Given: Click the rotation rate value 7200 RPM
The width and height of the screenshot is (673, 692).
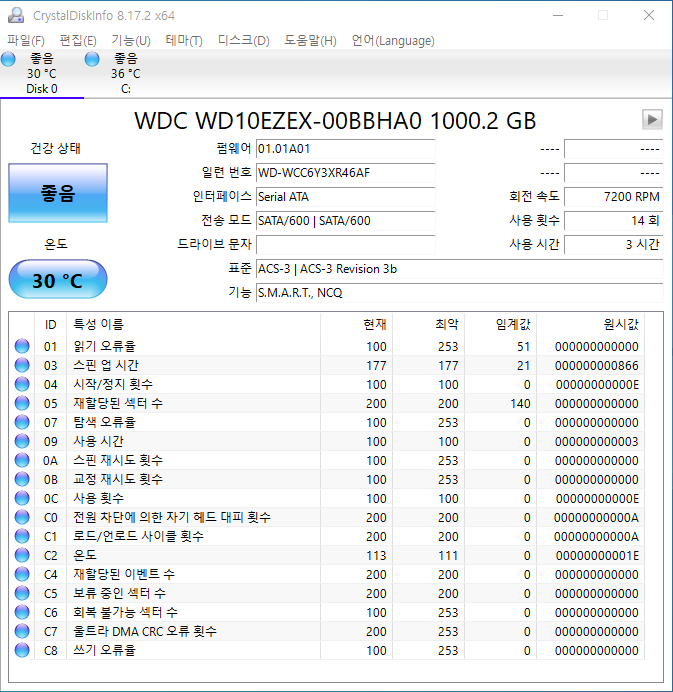Looking at the screenshot, I should pyautogui.click(x=613, y=196).
